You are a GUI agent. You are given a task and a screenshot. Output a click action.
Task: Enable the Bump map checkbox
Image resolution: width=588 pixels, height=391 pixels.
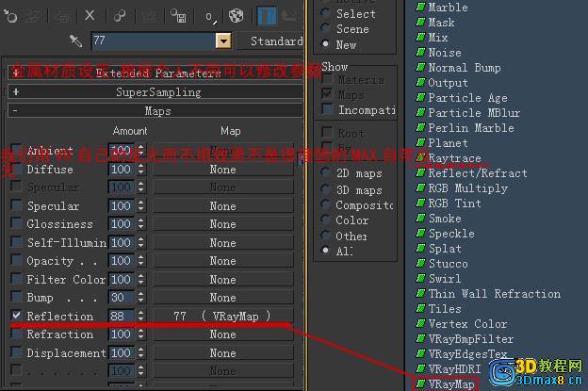16,297
